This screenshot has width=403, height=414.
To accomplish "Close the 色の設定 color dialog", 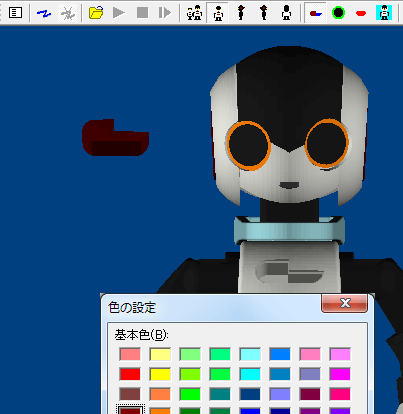I will [x=345, y=303].
